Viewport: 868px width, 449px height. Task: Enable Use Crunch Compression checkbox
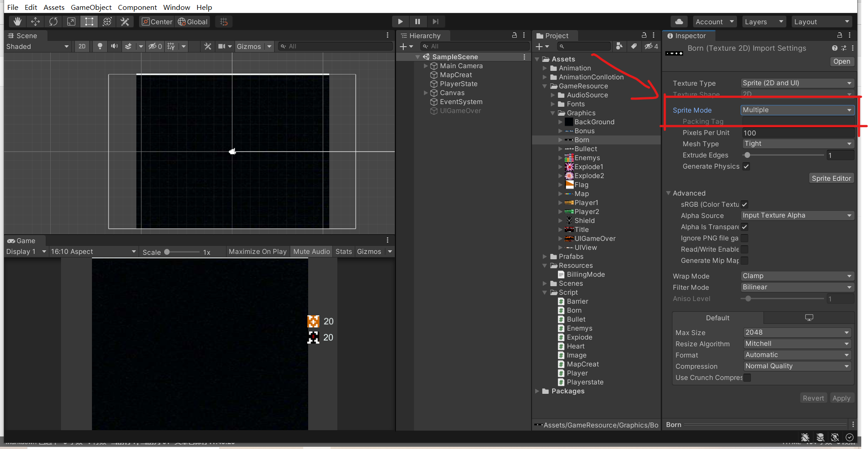(747, 378)
